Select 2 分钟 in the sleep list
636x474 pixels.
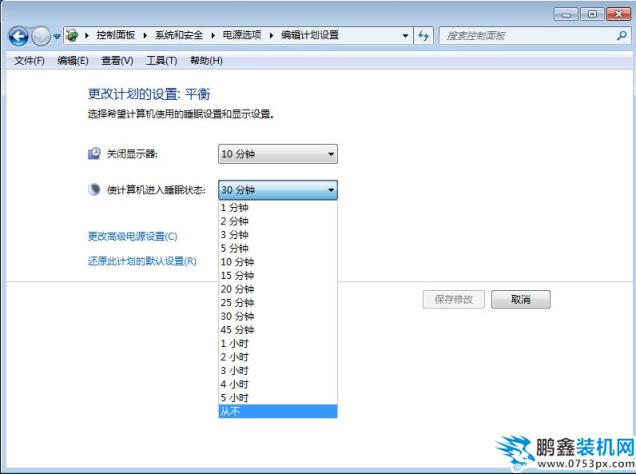tap(278, 221)
